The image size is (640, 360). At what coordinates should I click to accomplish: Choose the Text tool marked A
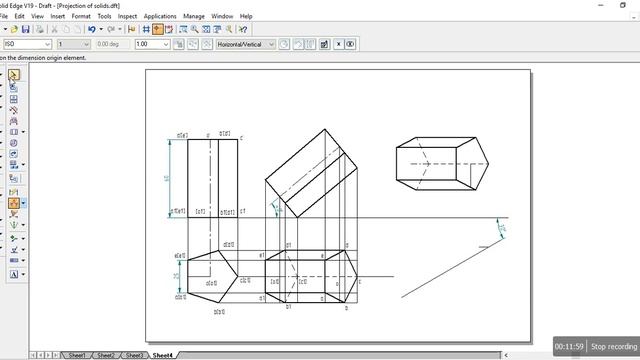[14, 274]
